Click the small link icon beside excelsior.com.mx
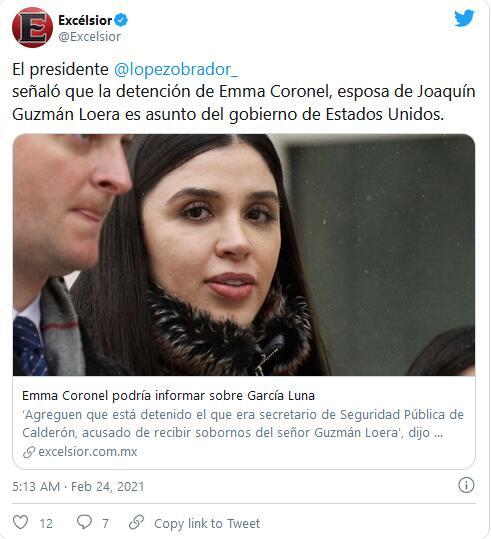This screenshot has height=539, width=491. point(29,452)
